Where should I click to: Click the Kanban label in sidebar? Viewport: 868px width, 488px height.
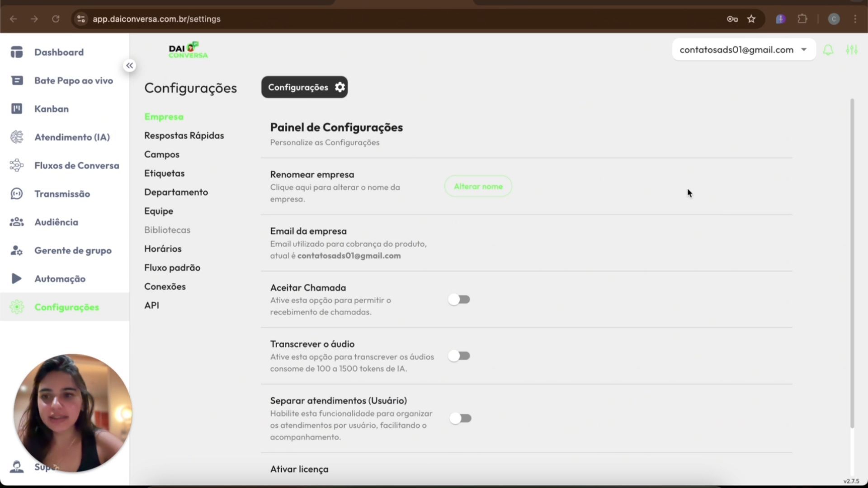coord(52,109)
